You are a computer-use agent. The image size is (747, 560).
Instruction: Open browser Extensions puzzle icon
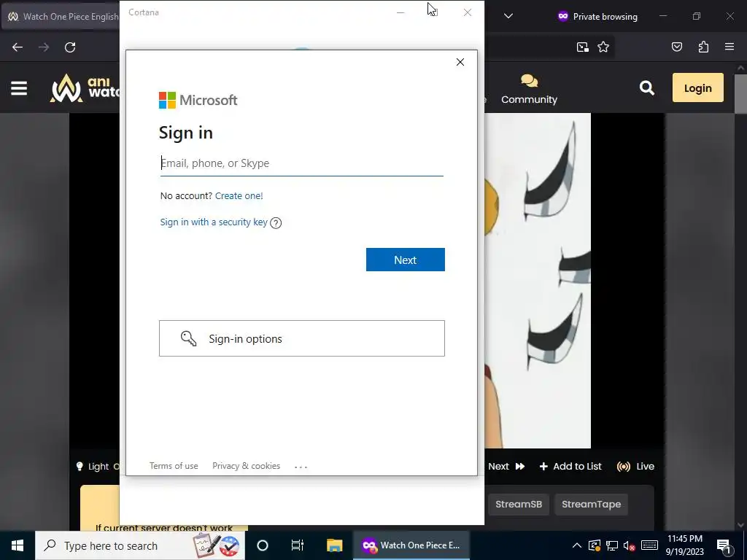(x=703, y=47)
